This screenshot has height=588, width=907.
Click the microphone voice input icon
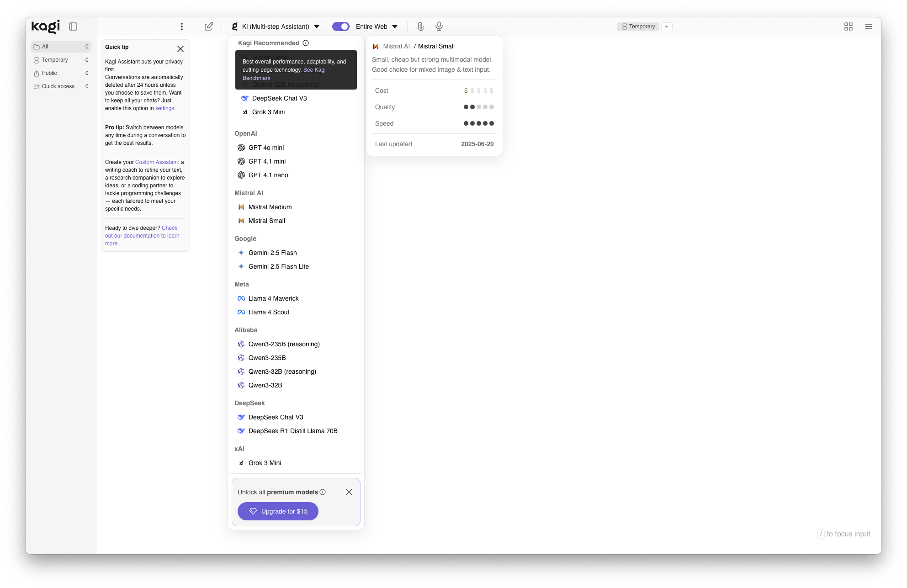[439, 26]
